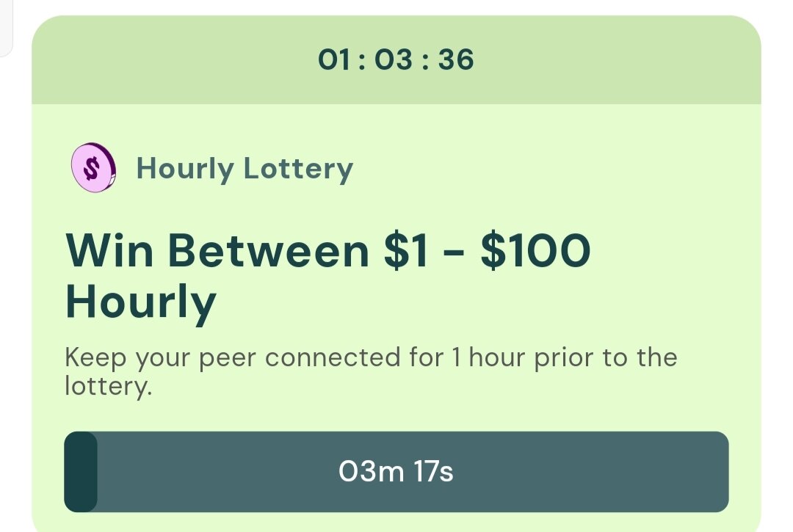The height and width of the screenshot is (532, 793).
Task: Tap the seconds digits "36" in the countdown
Action: [456, 59]
